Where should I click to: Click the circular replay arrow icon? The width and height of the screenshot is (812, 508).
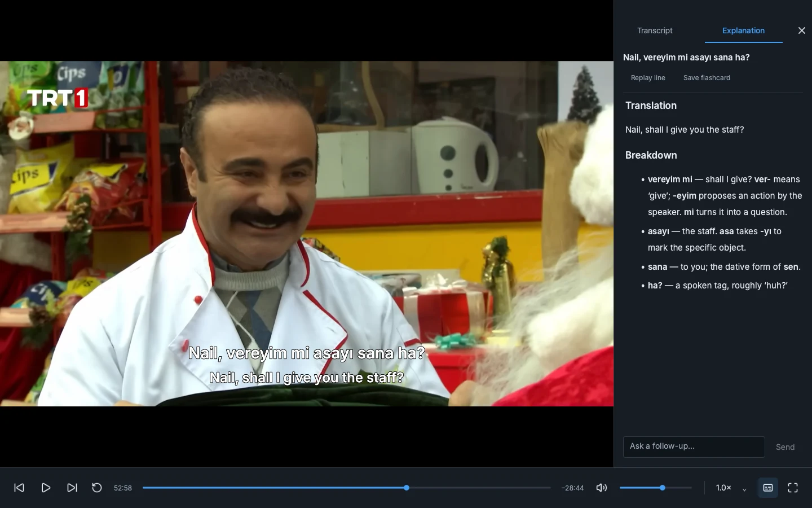[x=97, y=488]
